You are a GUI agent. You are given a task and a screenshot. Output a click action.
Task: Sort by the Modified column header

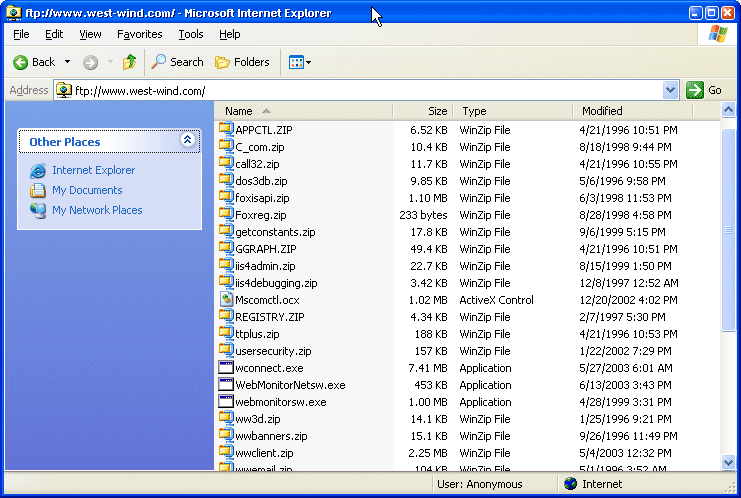[633, 111]
